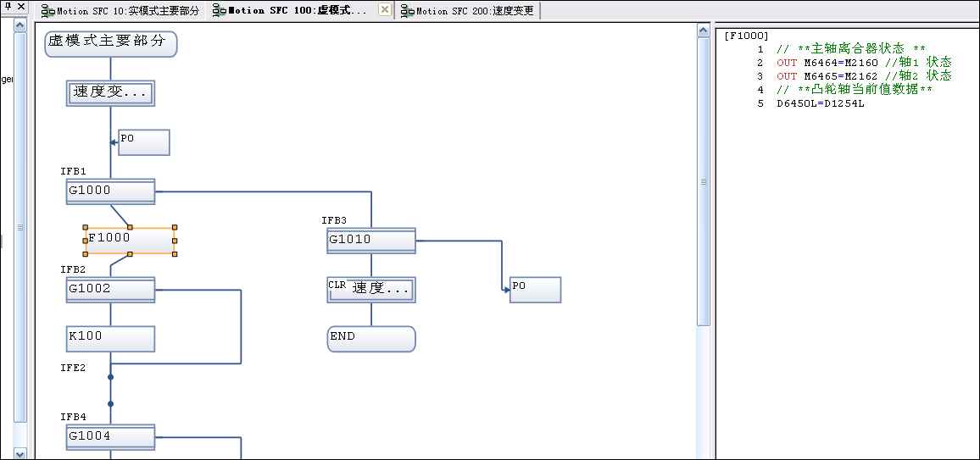Select the G1010 transition under IFB3
Screen dimensions: 980x460
pos(371,241)
